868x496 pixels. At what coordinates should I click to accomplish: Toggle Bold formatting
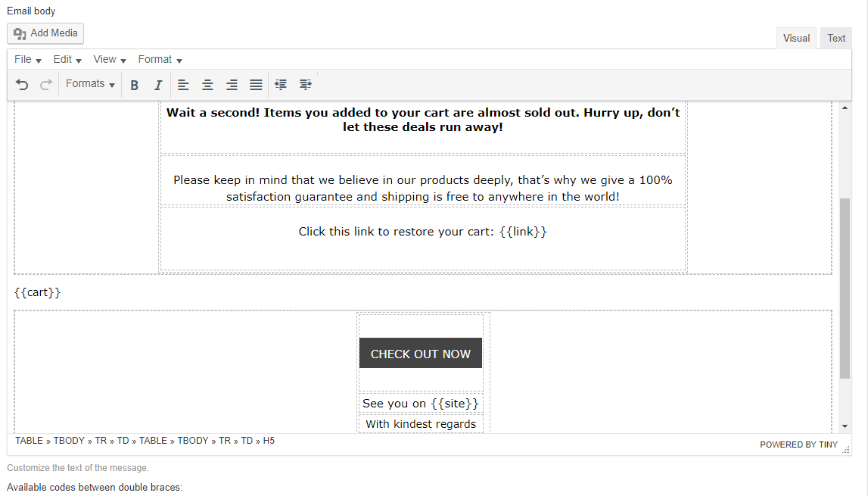[134, 85]
